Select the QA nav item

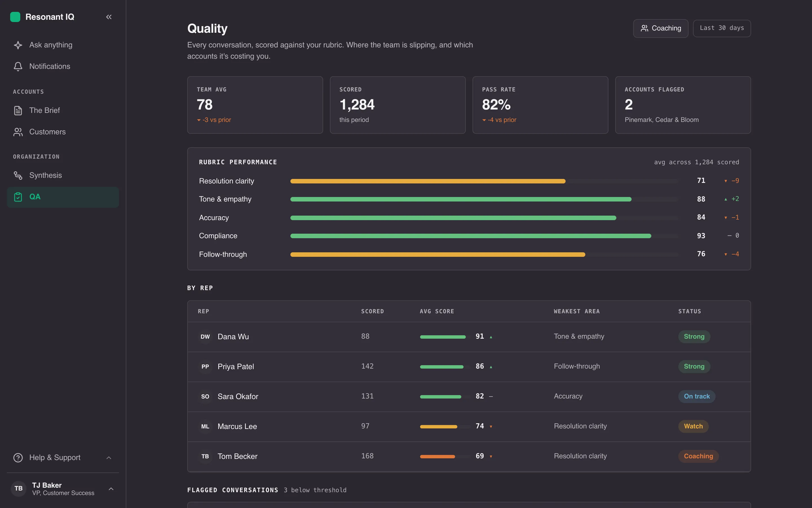(63, 197)
